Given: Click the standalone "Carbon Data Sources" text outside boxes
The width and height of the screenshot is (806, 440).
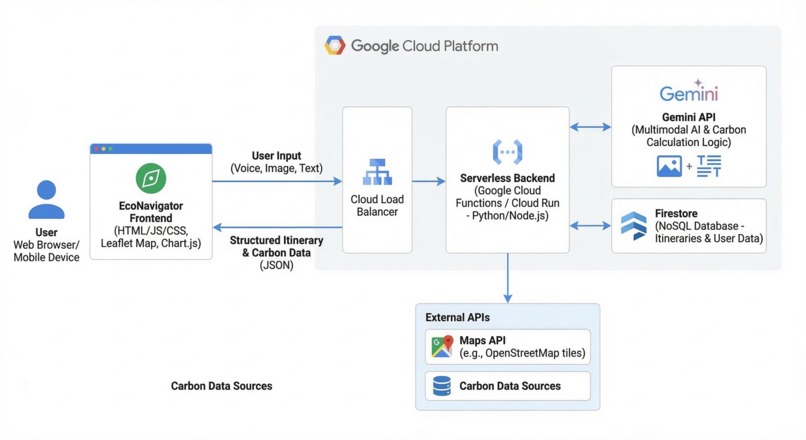Looking at the screenshot, I should point(222,386).
